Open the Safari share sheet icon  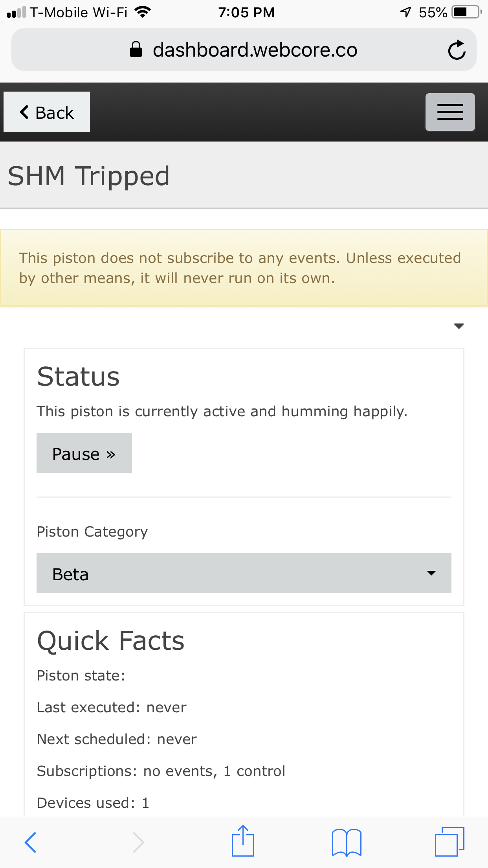[x=243, y=841]
